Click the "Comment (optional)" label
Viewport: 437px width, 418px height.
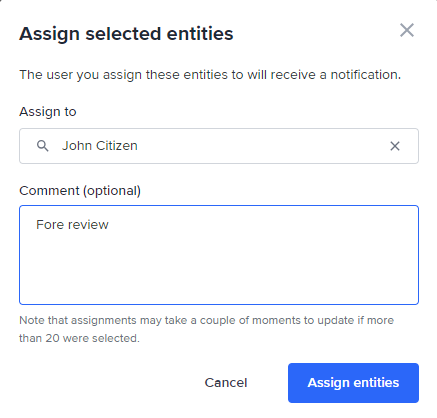80,191
